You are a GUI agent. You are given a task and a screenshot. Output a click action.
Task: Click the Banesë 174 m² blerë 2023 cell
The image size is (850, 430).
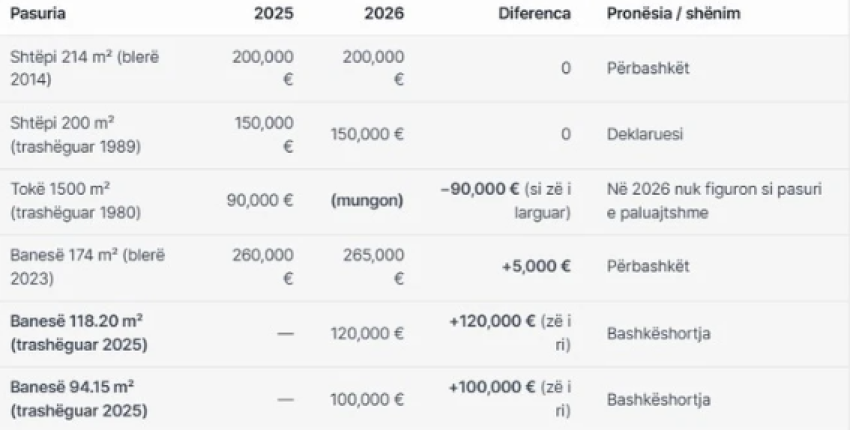click(87, 266)
